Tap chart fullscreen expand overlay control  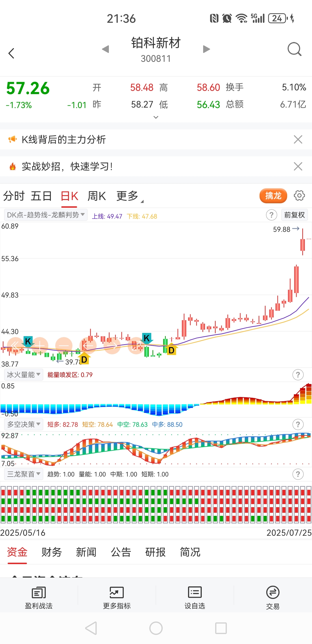click(x=136, y=346)
